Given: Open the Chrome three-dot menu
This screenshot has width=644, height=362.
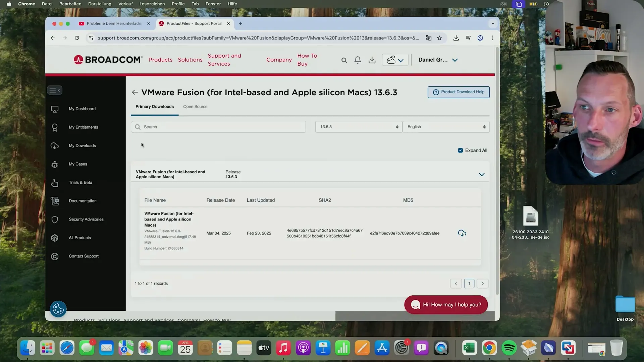Looking at the screenshot, I should click(492, 38).
